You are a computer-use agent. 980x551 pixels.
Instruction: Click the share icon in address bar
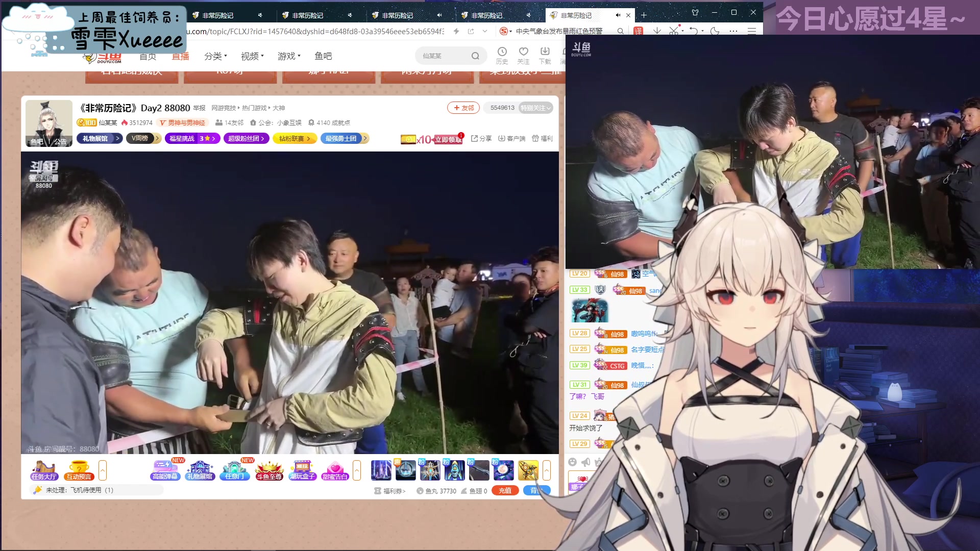click(x=471, y=31)
